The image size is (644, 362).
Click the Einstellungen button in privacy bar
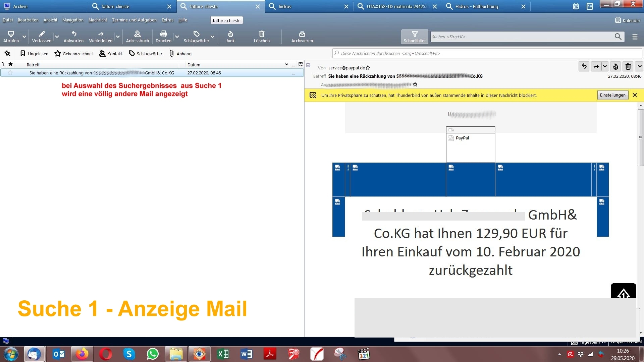612,95
